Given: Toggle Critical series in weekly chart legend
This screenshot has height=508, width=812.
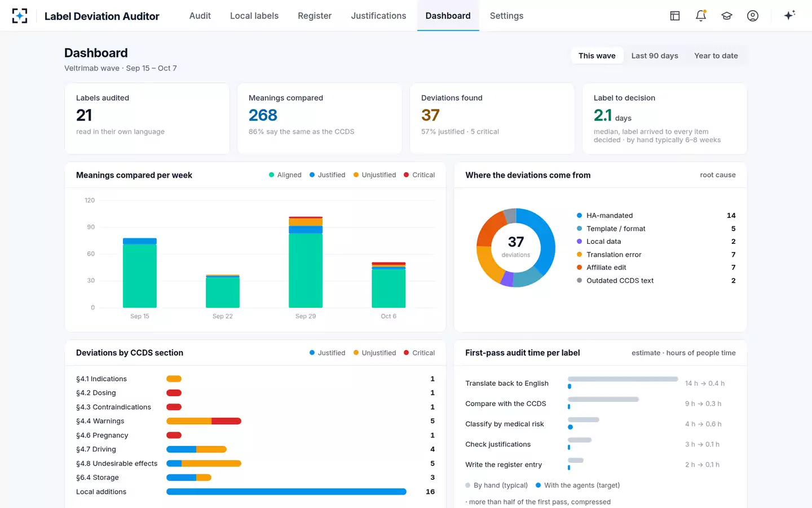Looking at the screenshot, I should point(419,175).
